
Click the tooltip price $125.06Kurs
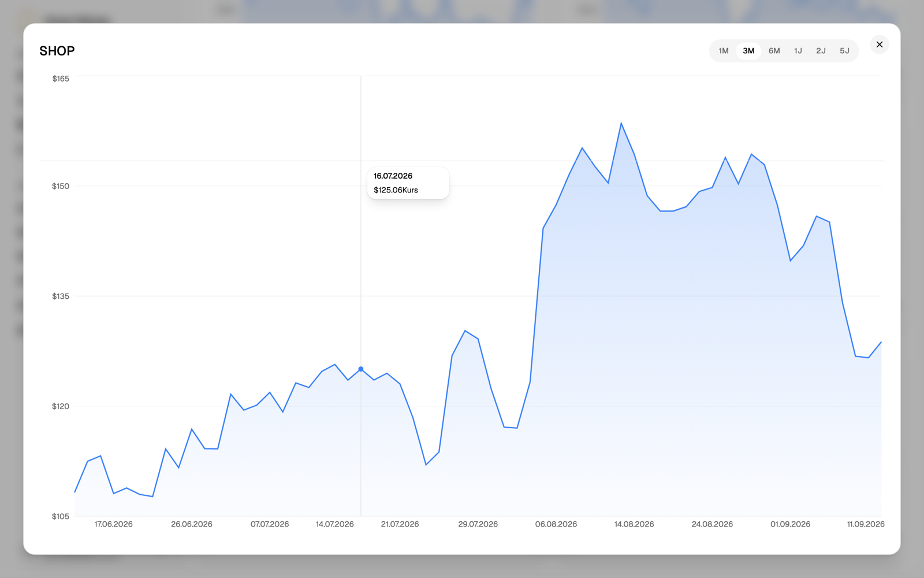396,190
